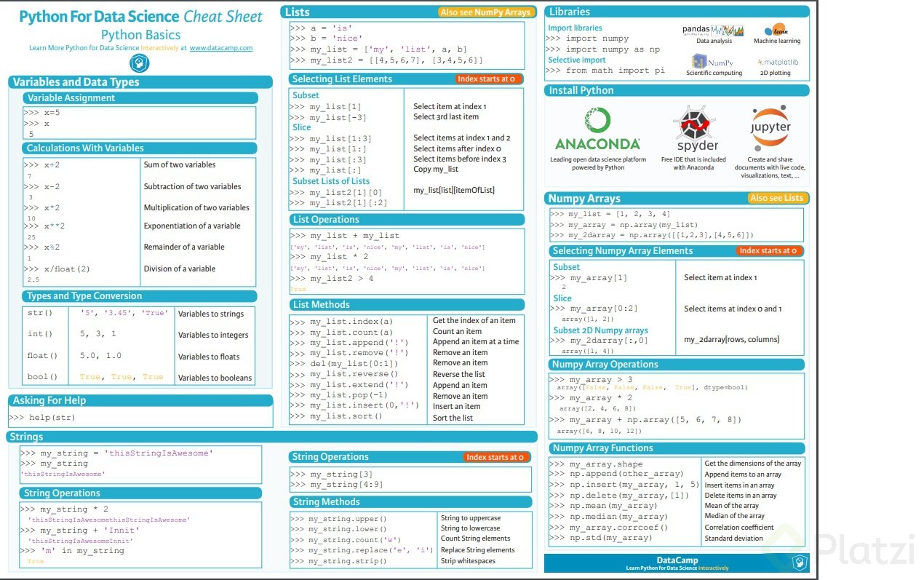Image resolution: width=924 pixels, height=580 pixels.
Task: Click the "'m' in my_string" line
Action: point(72,551)
